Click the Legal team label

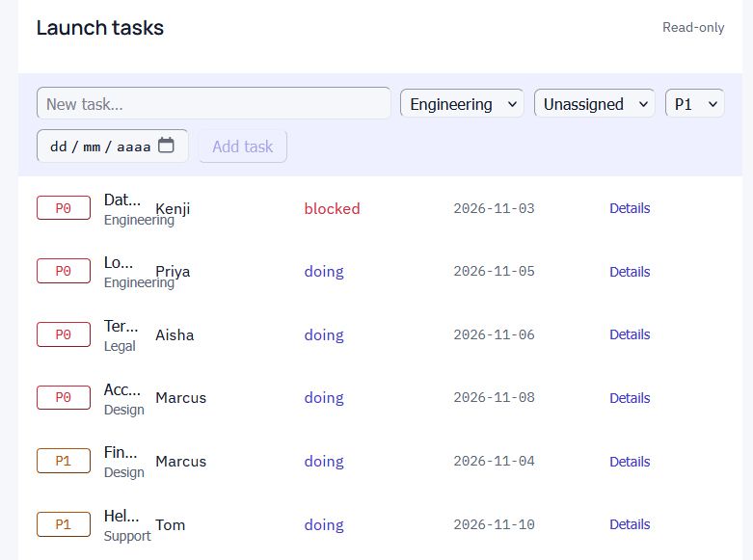click(x=120, y=346)
